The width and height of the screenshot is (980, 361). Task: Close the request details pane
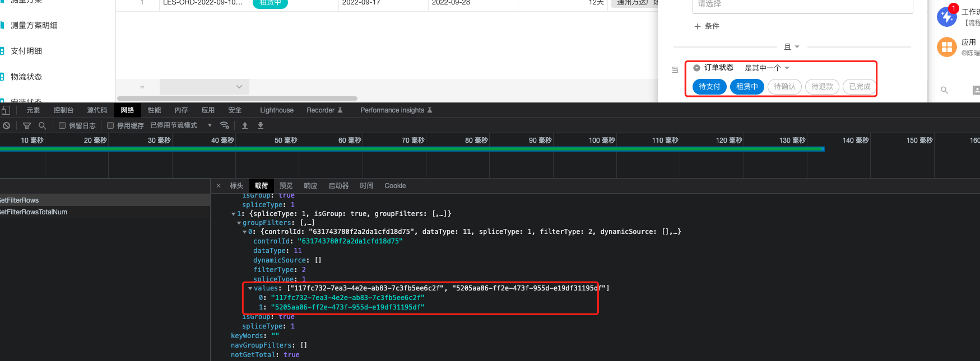coord(219,186)
